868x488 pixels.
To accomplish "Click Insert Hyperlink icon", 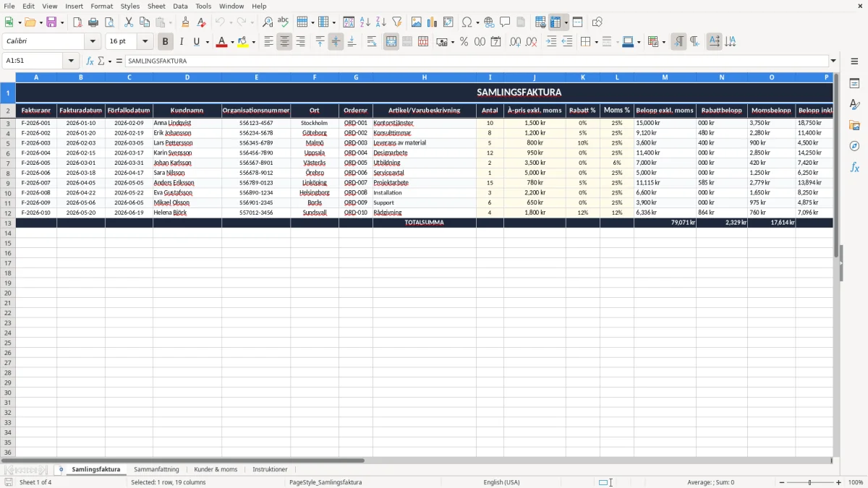I will coord(490,22).
